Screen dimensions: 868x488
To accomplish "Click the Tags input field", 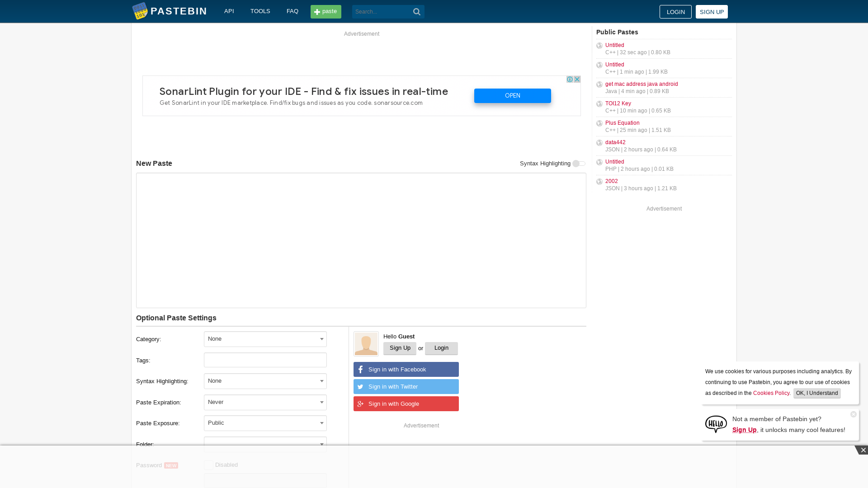I will coord(265,360).
